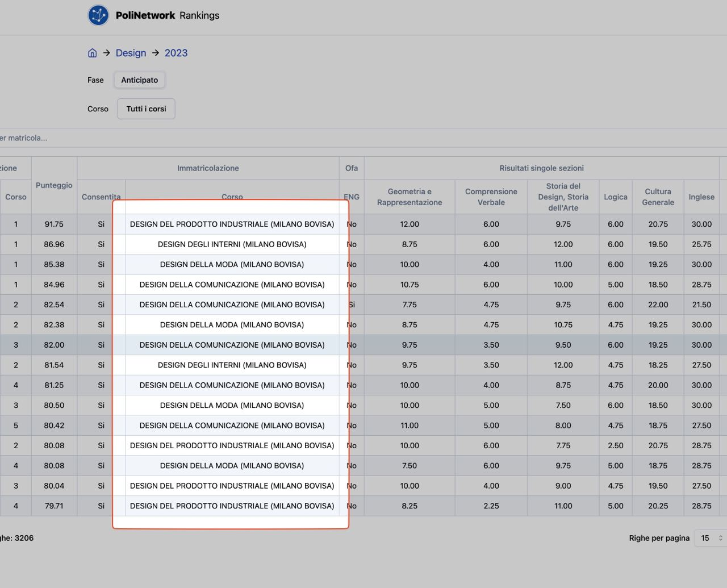
Task: Sort by the Inglese column header
Action: (x=701, y=197)
